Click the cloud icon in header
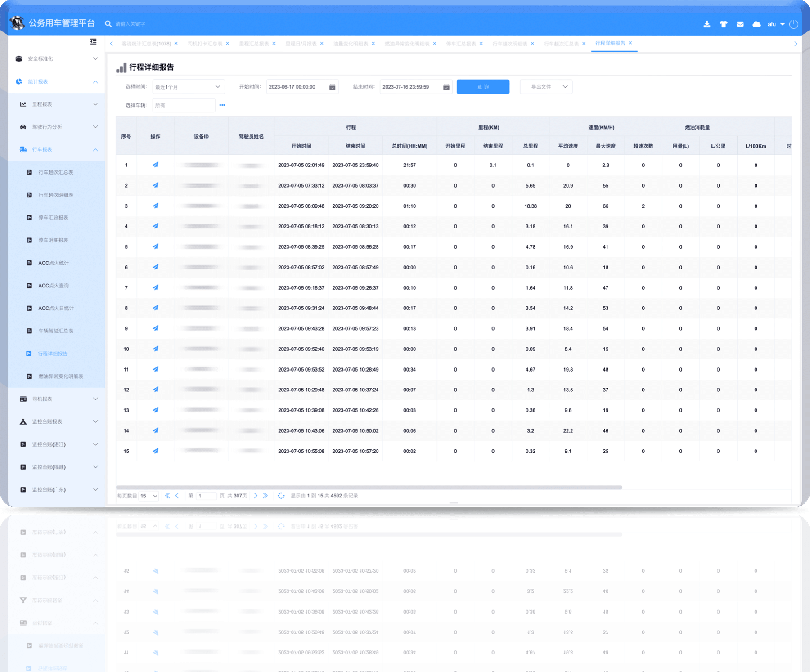 [756, 24]
